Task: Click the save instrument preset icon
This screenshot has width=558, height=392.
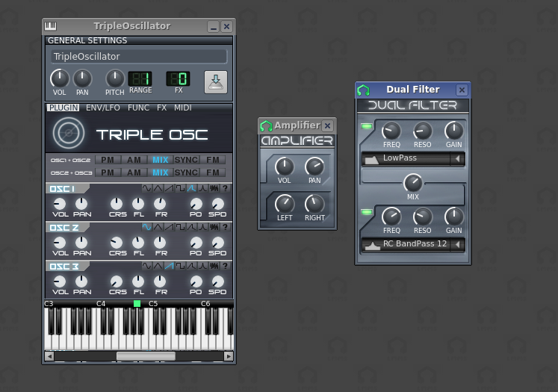Action: tap(215, 81)
